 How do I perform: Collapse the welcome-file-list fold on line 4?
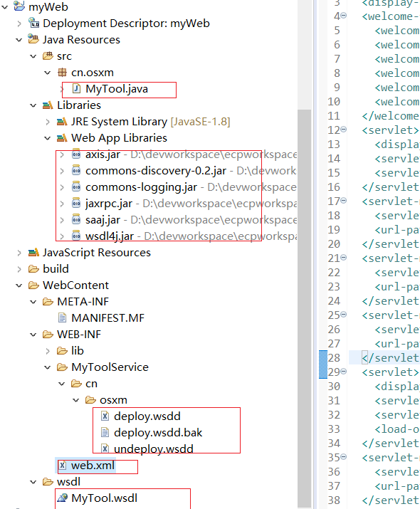(x=344, y=15)
